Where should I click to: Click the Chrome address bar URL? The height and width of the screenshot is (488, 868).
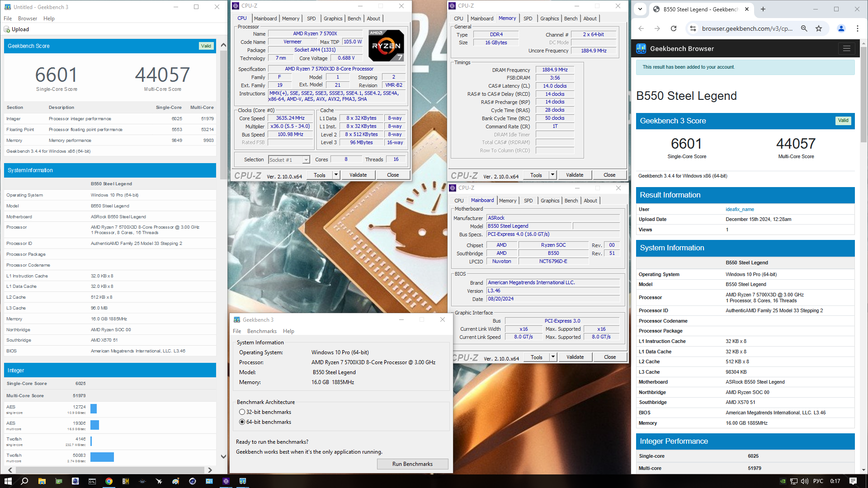coord(747,28)
